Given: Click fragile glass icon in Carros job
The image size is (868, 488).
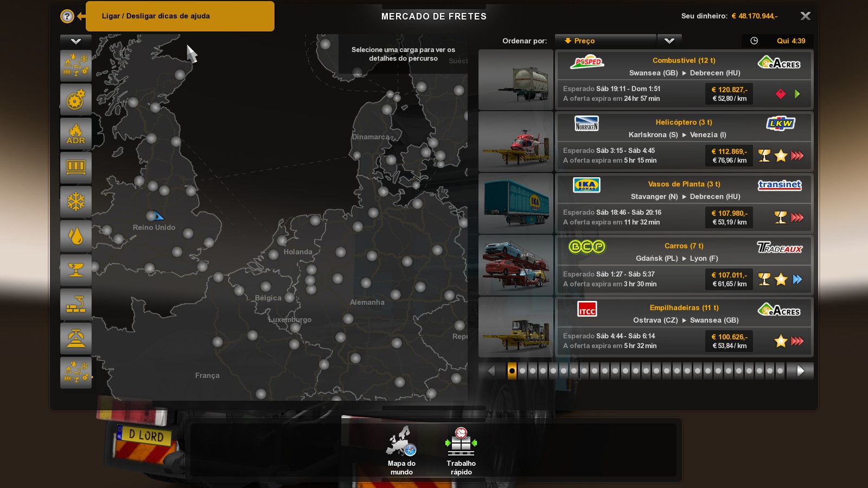Looking at the screenshot, I should pos(764,279).
